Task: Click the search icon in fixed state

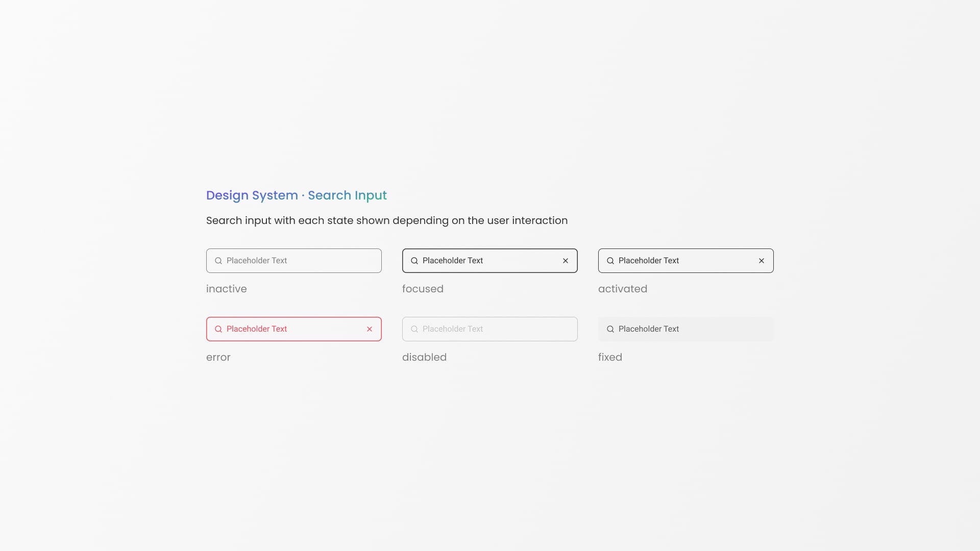Action: pos(610,329)
